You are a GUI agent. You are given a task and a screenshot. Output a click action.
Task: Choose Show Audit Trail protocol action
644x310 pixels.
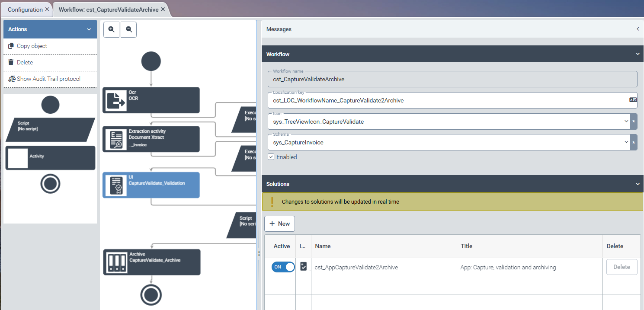(x=48, y=79)
